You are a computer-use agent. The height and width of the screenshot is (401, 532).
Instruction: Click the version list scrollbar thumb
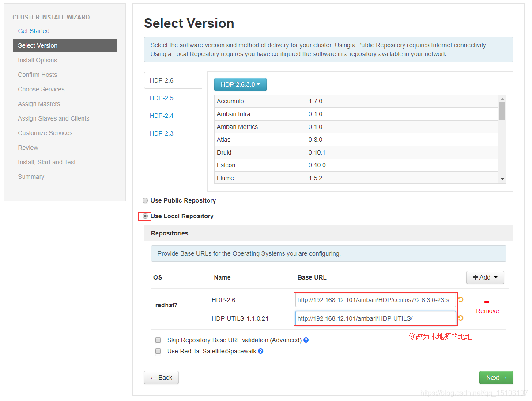coord(502,111)
